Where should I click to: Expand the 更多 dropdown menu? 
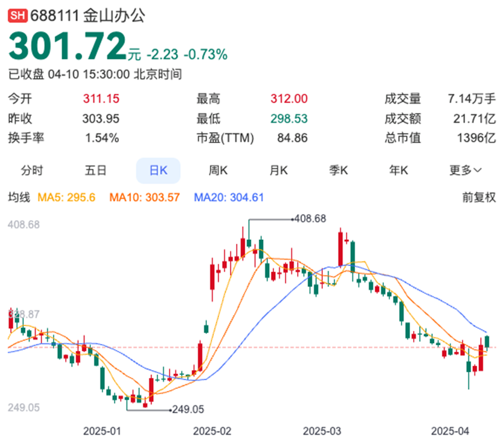[x=466, y=170]
